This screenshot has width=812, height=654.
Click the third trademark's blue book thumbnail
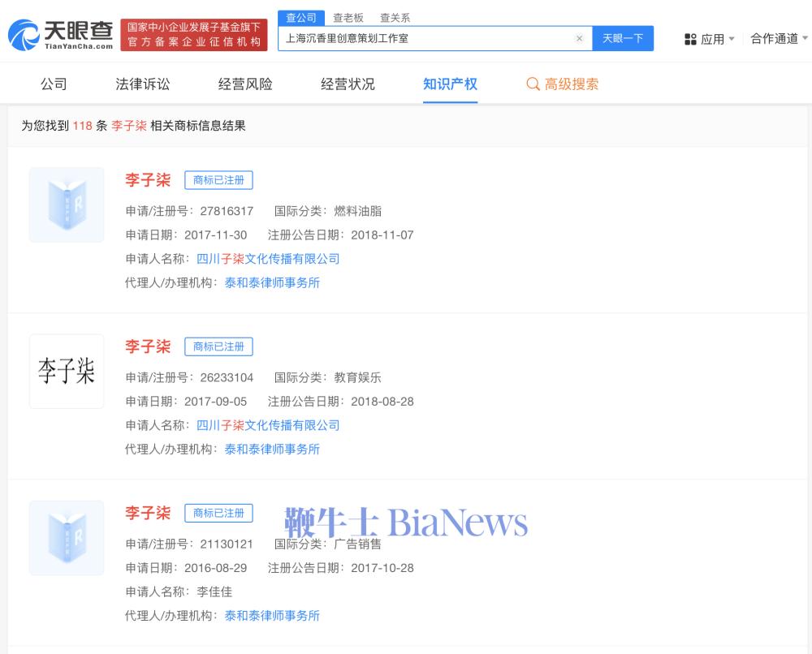coord(66,538)
